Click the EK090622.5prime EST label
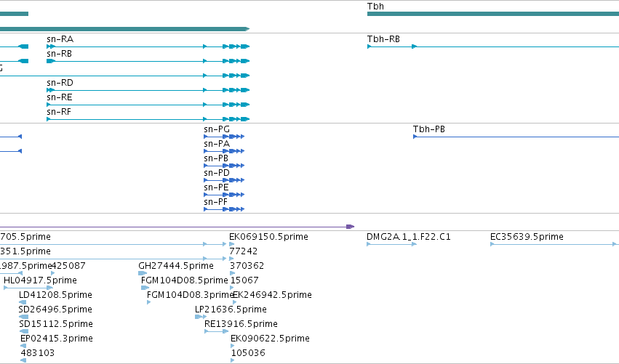Viewport: 619px width, 364px height. coord(270,339)
